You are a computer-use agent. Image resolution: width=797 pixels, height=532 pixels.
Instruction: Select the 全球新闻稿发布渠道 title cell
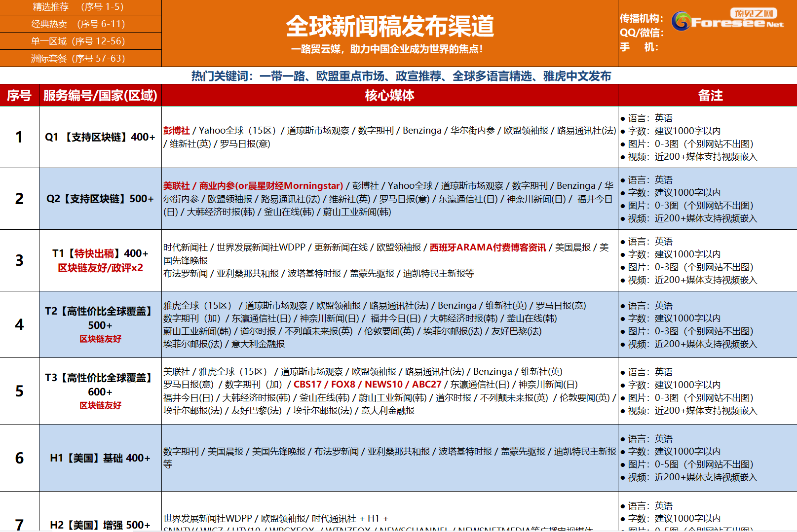point(389,27)
